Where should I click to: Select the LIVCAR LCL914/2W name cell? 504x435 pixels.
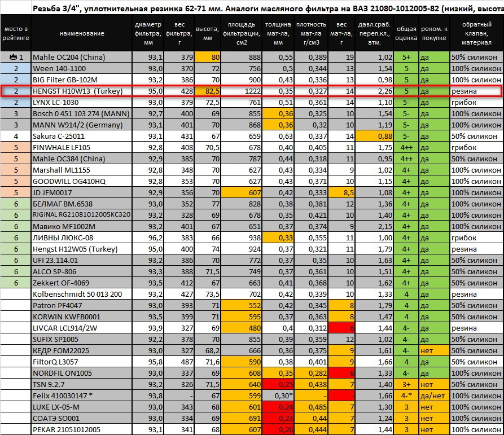coord(82,328)
